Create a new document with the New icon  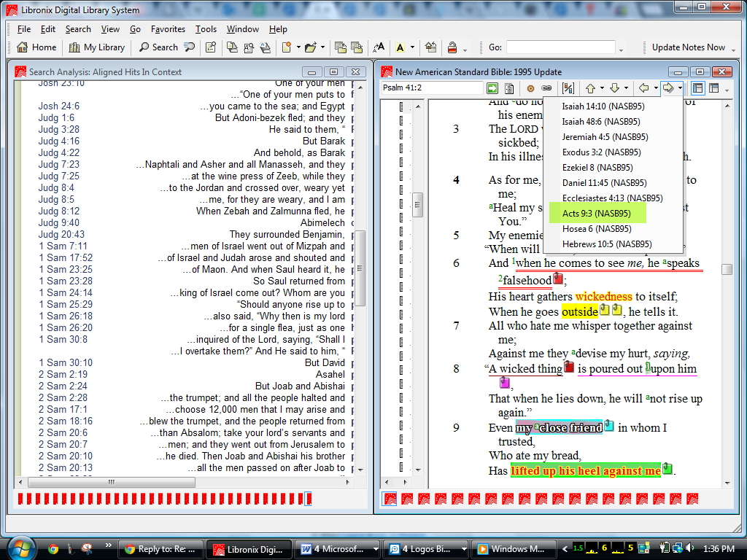(x=287, y=47)
